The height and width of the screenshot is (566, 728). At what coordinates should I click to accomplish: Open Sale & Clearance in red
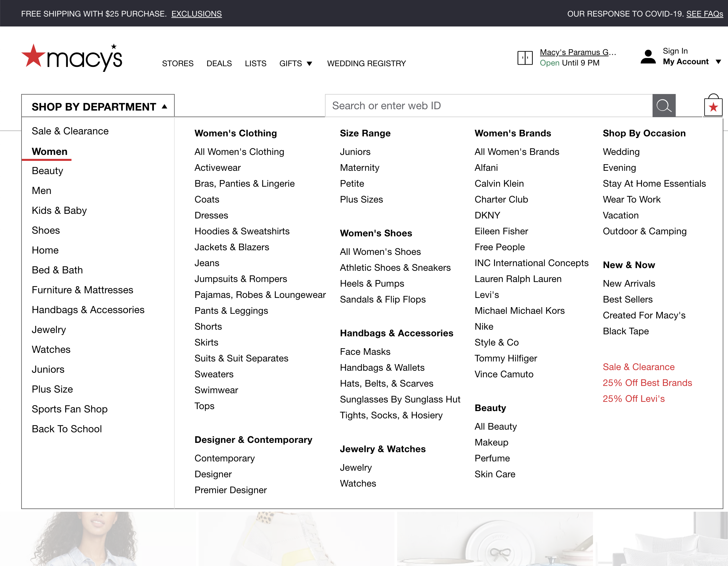click(x=638, y=367)
